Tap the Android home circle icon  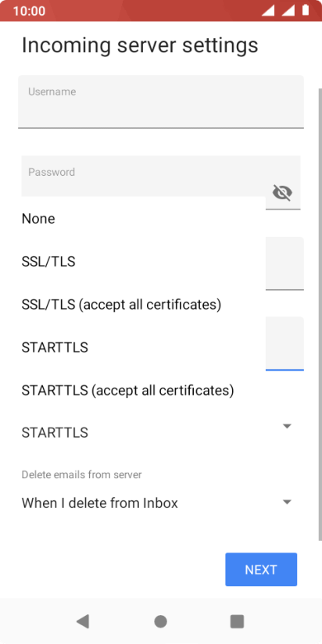click(x=160, y=621)
